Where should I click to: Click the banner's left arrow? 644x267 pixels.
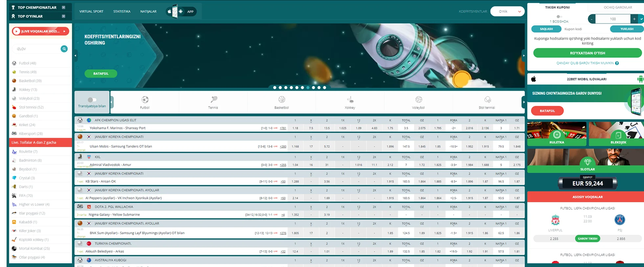point(76,56)
